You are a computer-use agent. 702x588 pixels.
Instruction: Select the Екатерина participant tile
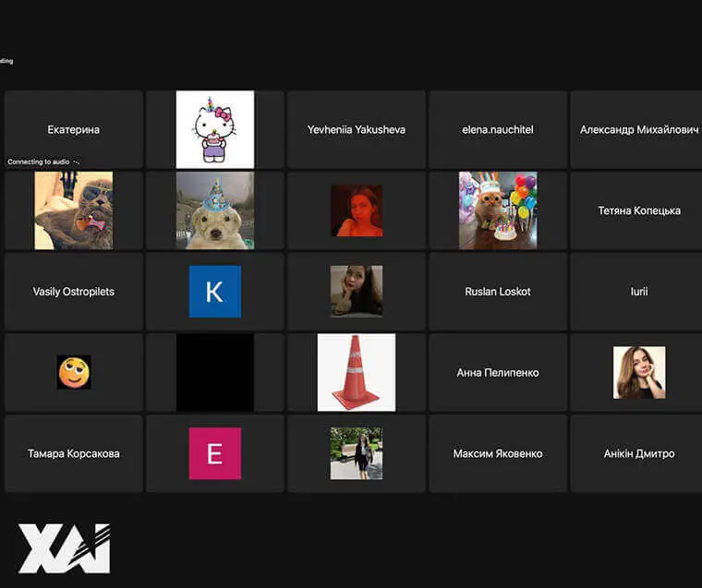click(74, 129)
